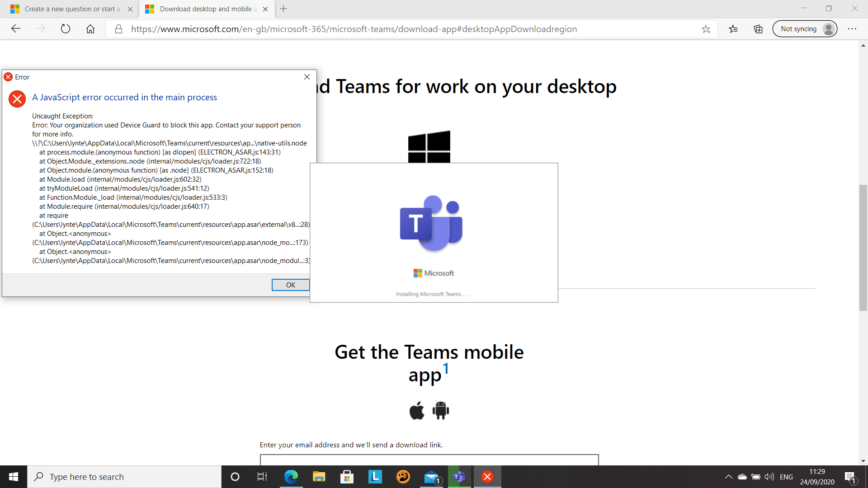Show hidden system tray icons

(728, 477)
